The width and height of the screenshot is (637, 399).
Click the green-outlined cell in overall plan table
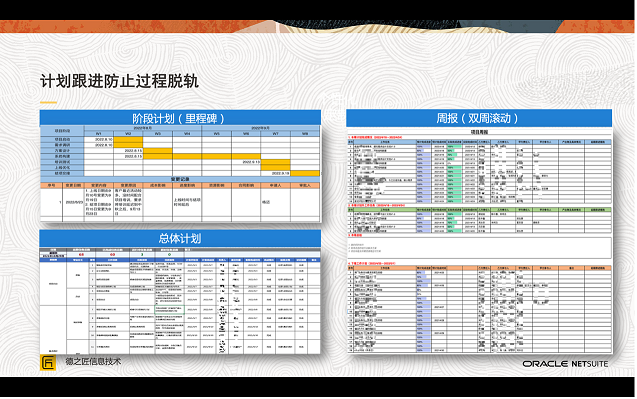[169, 310]
